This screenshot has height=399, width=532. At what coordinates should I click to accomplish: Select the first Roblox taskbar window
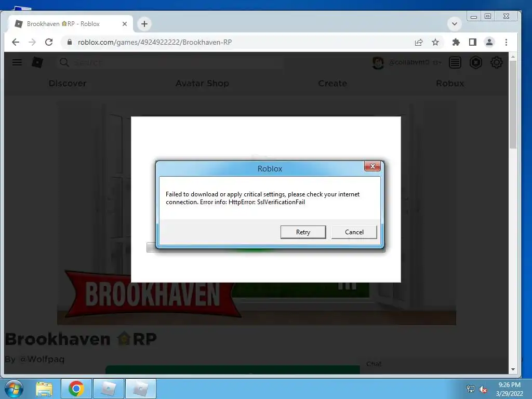click(x=109, y=389)
